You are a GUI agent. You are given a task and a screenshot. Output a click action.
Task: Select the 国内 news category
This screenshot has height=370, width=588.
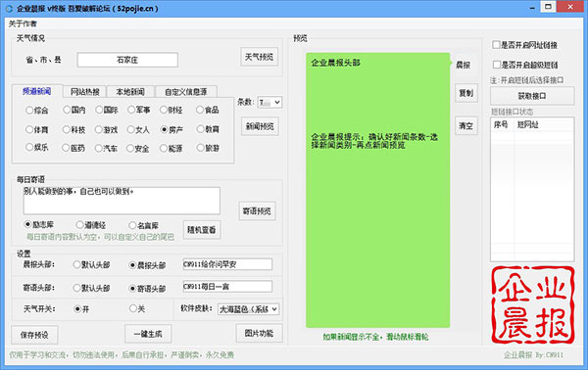click(x=74, y=110)
